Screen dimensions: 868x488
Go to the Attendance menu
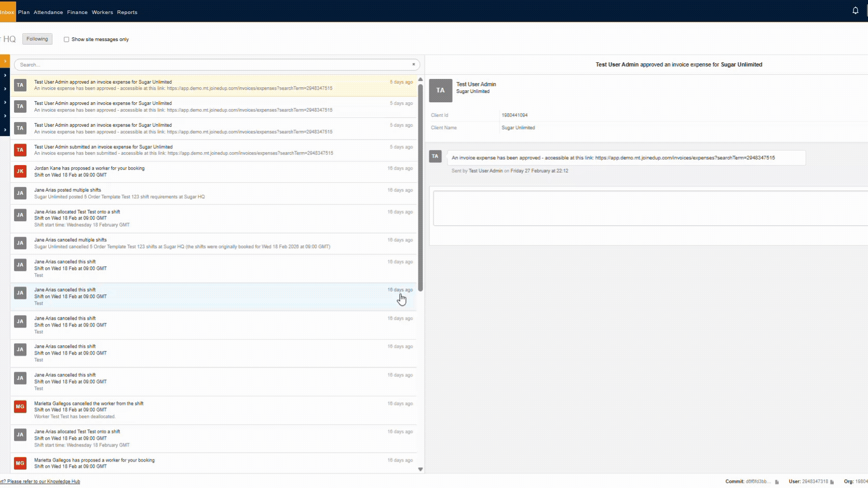pos(48,12)
